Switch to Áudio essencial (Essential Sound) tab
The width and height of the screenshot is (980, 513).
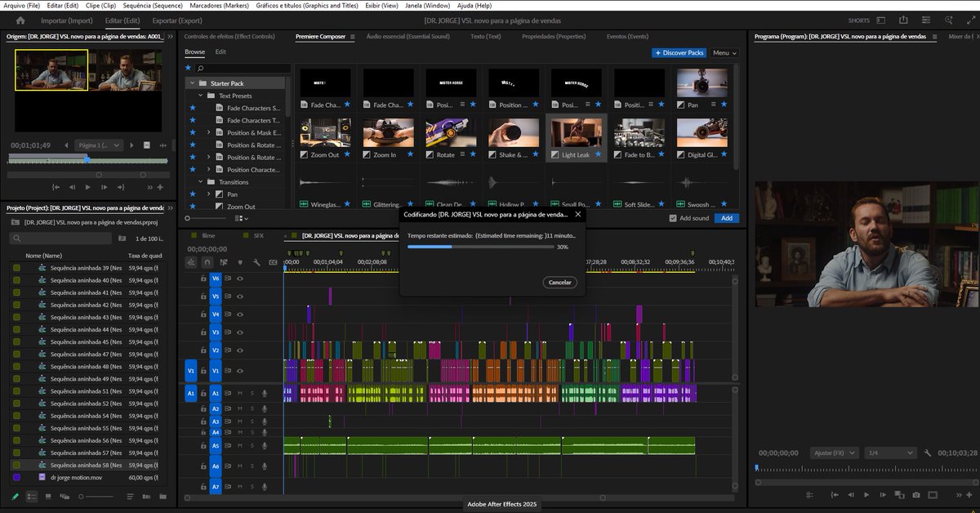coord(408,37)
